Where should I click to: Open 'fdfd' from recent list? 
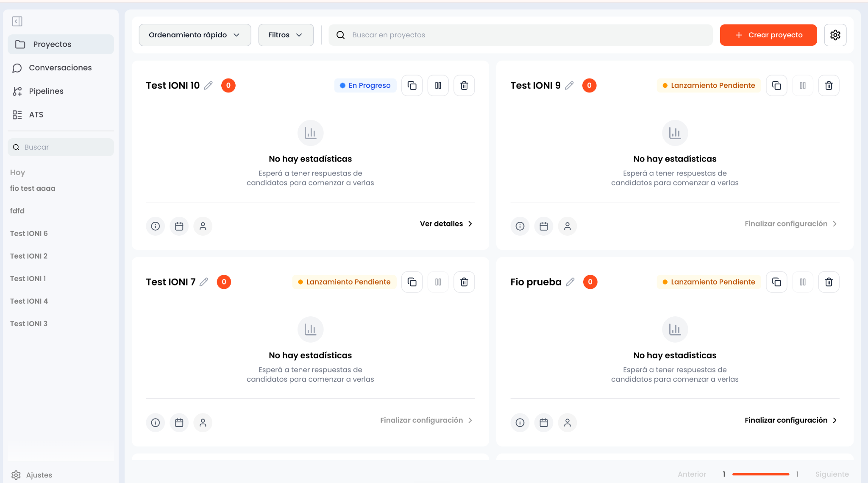point(17,211)
